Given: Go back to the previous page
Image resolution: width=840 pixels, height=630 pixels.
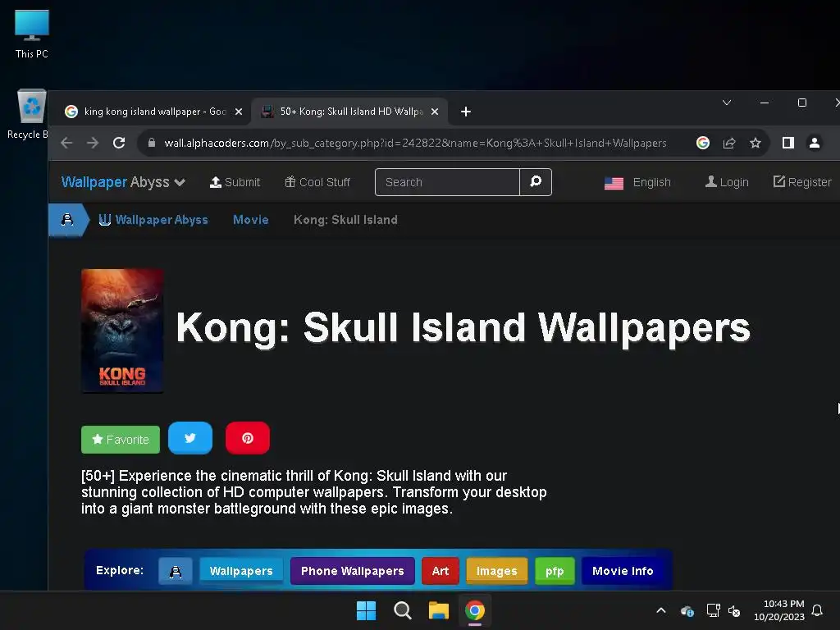Looking at the screenshot, I should click(66, 143).
